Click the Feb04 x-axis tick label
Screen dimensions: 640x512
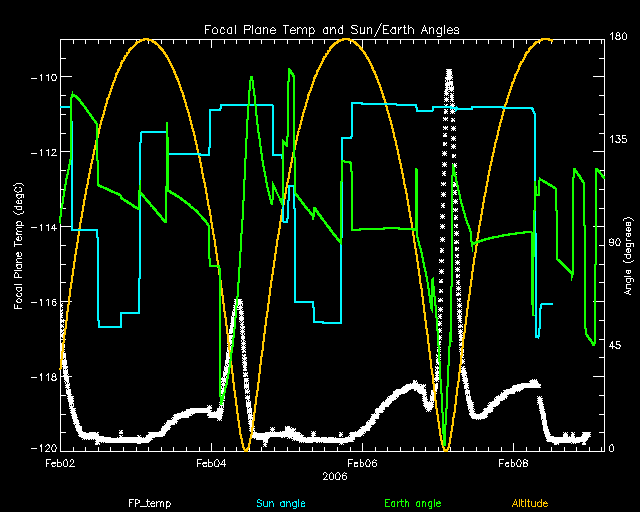tap(211, 464)
